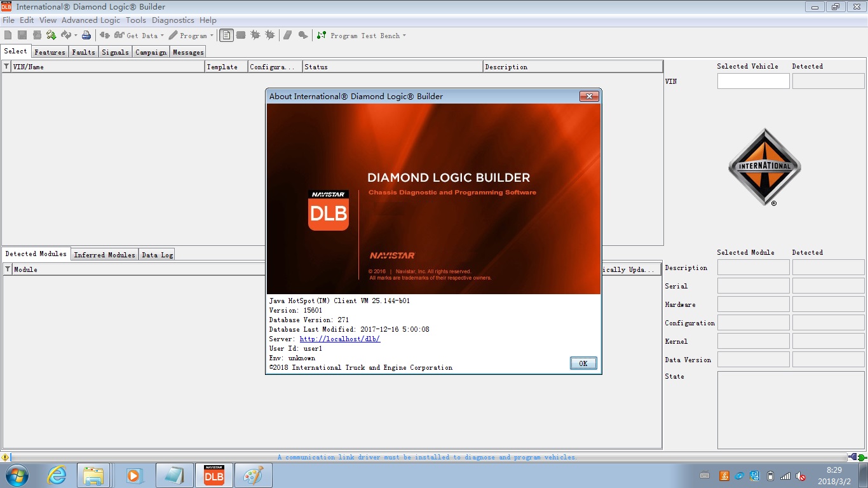868x488 pixels.
Task: Sort by the Status column header
Action: (393, 67)
